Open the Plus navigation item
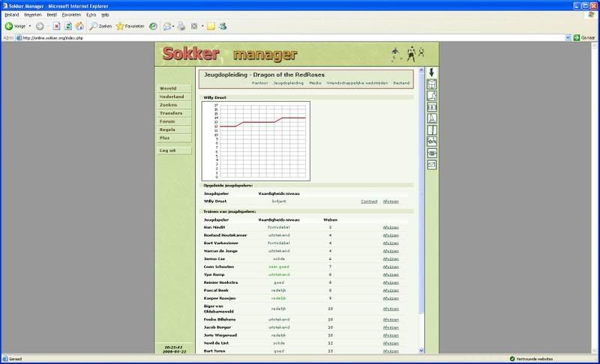This screenshot has width=600, height=364. point(174,138)
